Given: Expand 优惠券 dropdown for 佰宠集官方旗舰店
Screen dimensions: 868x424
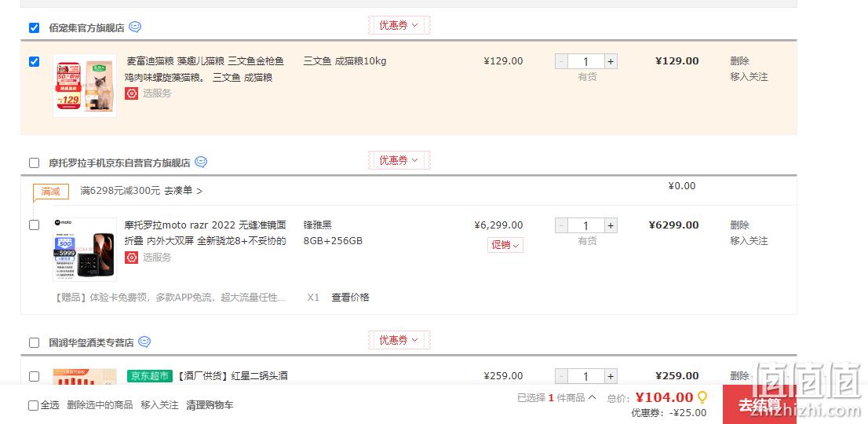Looking at the screenshot, I should (399, 25).
